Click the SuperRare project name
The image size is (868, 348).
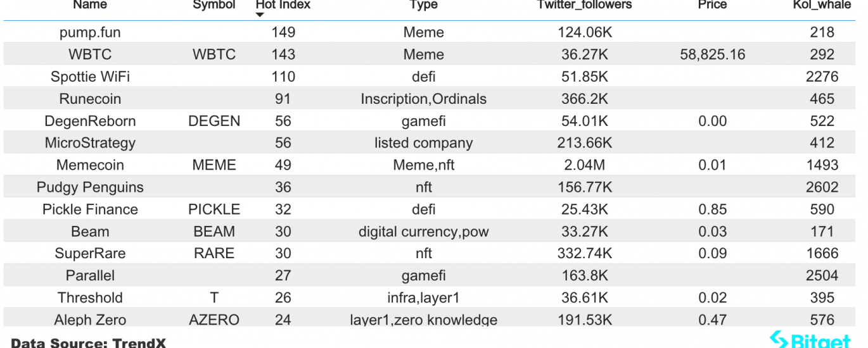90,254
